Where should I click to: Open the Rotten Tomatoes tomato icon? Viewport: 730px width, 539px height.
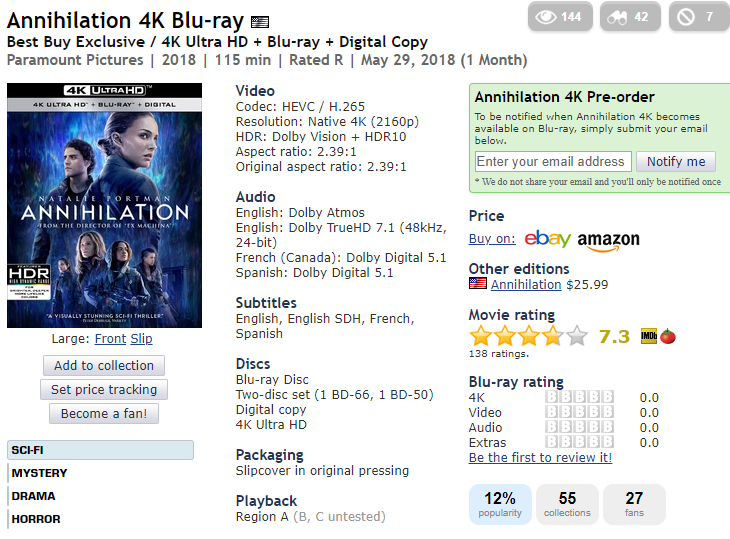point(668,336)
